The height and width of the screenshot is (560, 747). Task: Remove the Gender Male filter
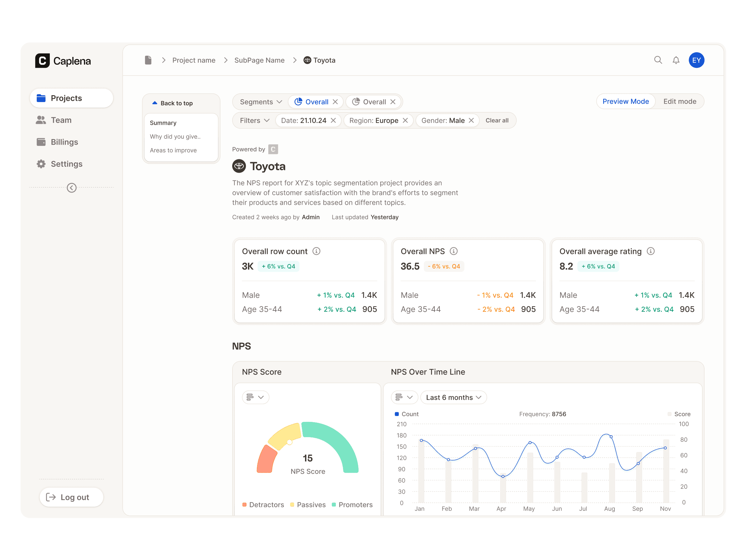pyautogui.click(x=471, y=120)
